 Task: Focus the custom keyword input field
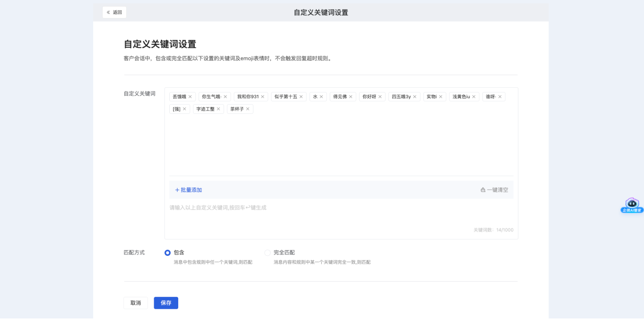tap(341, 213)
